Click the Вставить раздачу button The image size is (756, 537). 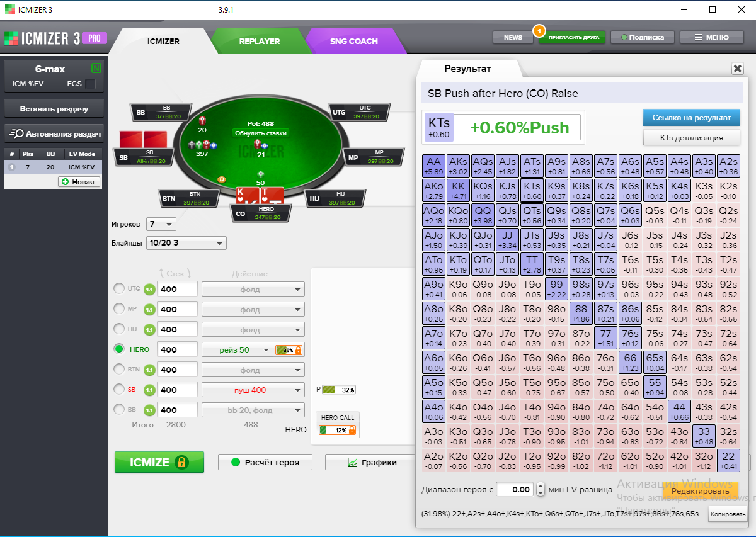point(54,108)
